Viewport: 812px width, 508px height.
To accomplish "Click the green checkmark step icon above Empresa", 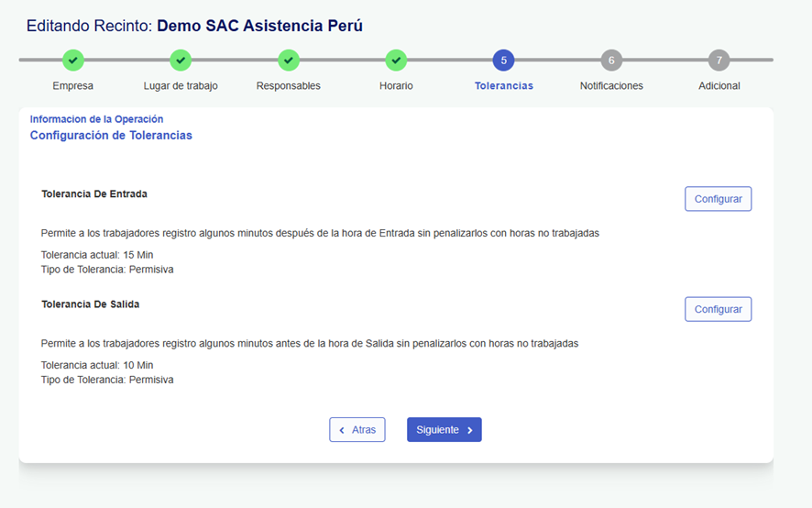I will (x=73, y=61).
